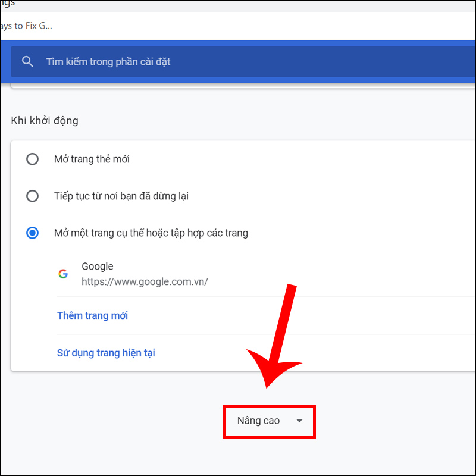Click the "Mở trang thẻ mới" label text
Viewport: 476px width, 476px height.
click(92, 159)
